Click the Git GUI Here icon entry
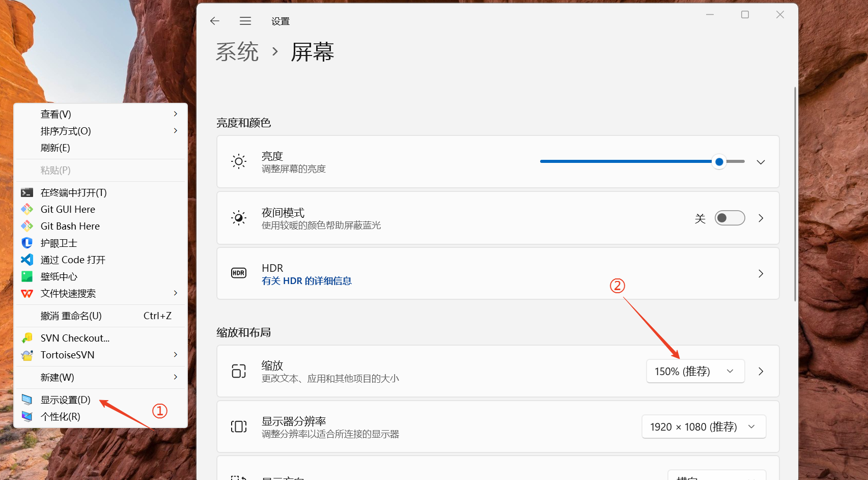Image resolution: width=868 pixels, height=480 pixels. click(27, 209)
